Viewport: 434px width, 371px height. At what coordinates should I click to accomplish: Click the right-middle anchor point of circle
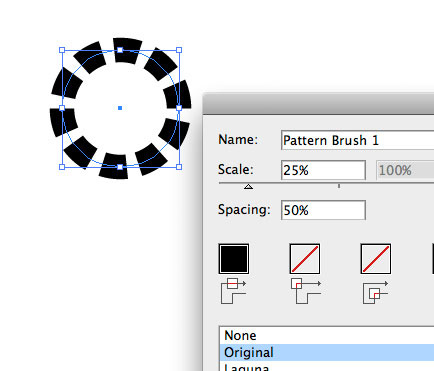[179, 108]
